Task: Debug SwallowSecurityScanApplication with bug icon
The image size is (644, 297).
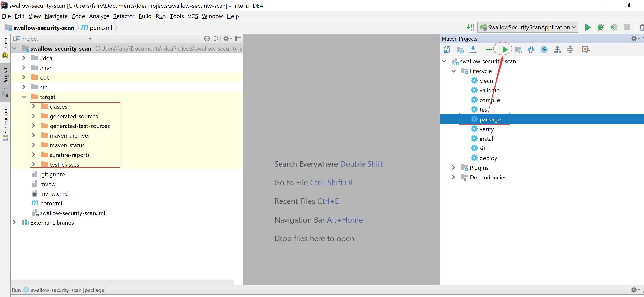Action: pos(601,27)
